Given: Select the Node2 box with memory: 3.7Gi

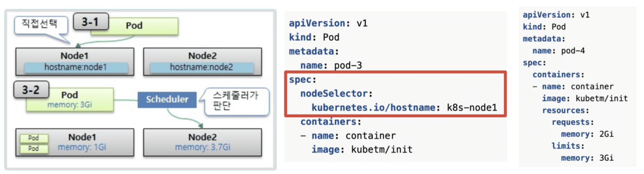Looking at the screenshot, I should 203,142.
